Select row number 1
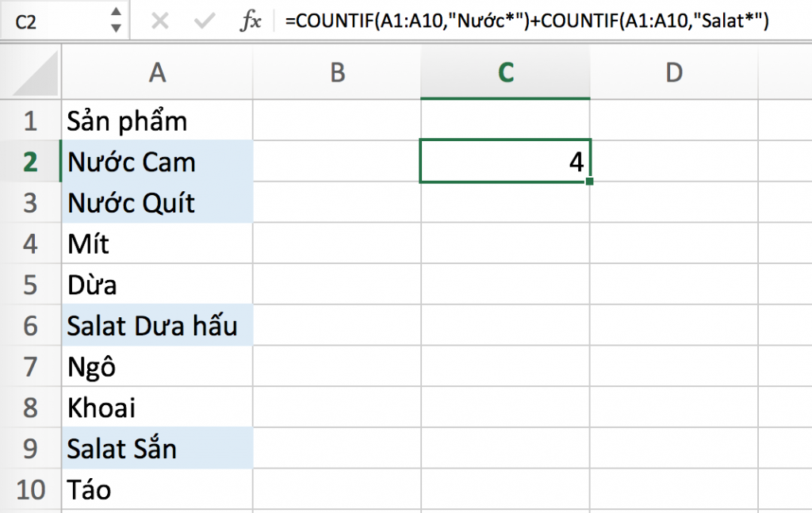 pyautogui.click(x=30, y=121)
